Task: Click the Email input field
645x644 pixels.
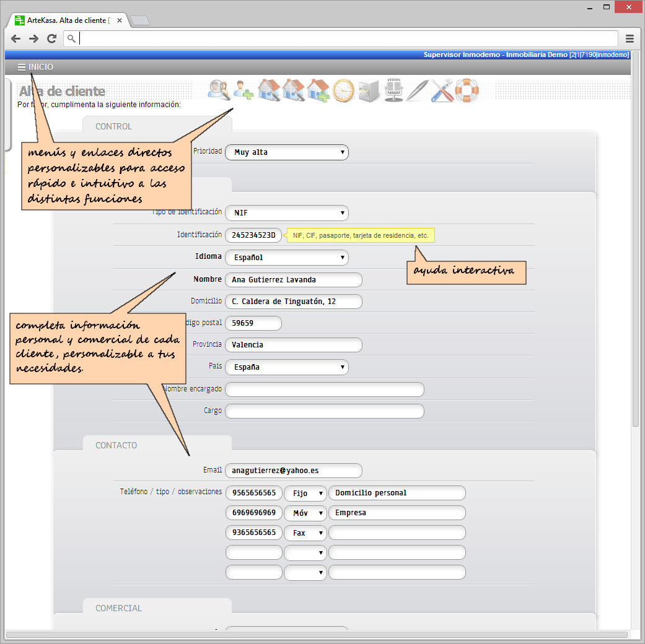Action: 293,471
